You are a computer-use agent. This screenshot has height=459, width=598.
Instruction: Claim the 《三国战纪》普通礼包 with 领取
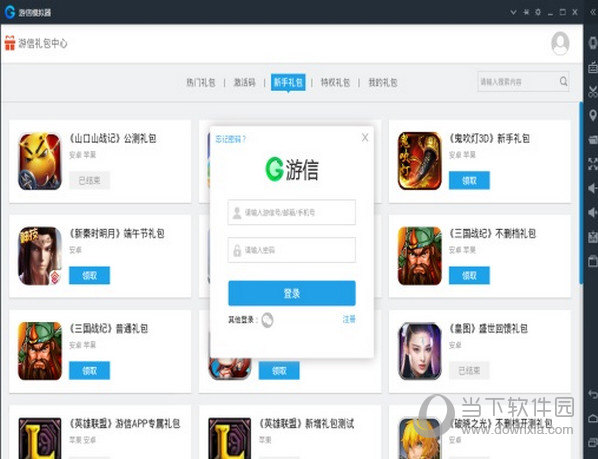pos(89,371)
